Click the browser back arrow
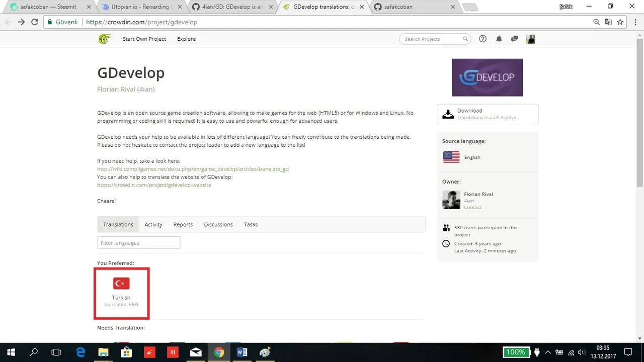644x362 pixels. (8, 22)
